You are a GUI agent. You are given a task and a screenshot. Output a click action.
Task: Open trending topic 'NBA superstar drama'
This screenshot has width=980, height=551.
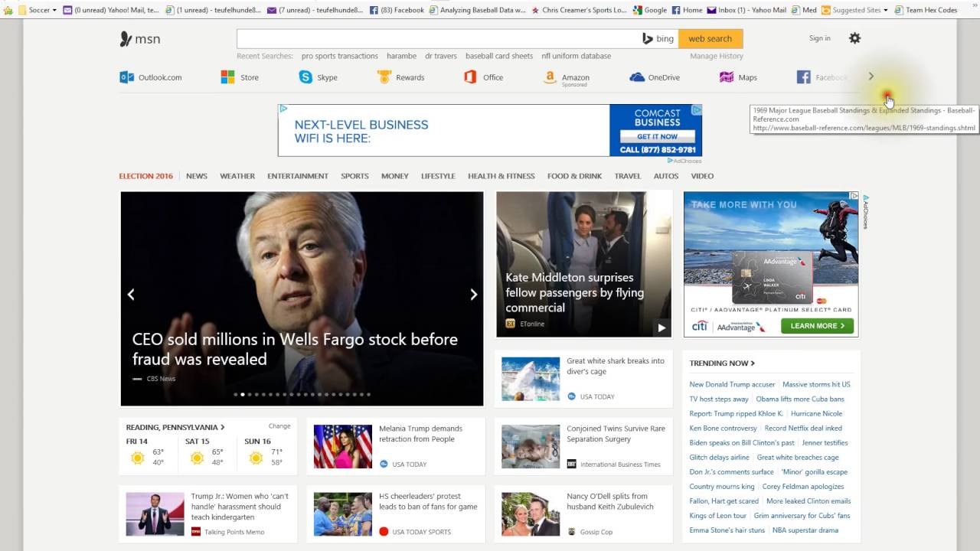805,530
